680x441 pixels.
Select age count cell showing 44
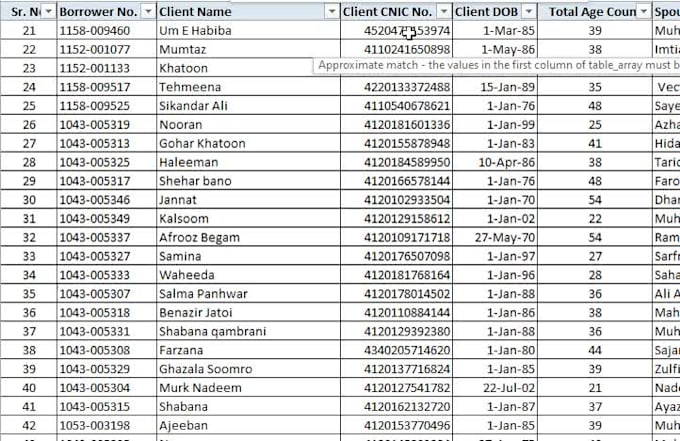coord(595,350)
